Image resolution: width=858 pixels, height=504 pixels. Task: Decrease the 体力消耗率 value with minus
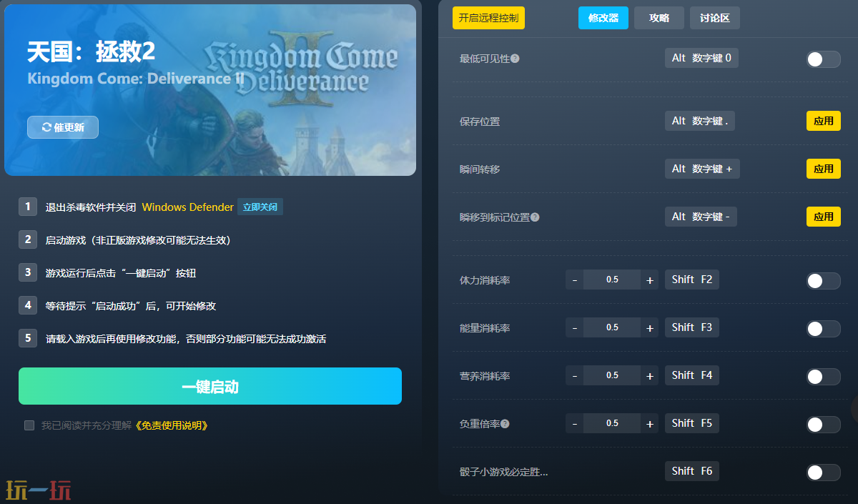pyautogui.click(x=575, y=280)
